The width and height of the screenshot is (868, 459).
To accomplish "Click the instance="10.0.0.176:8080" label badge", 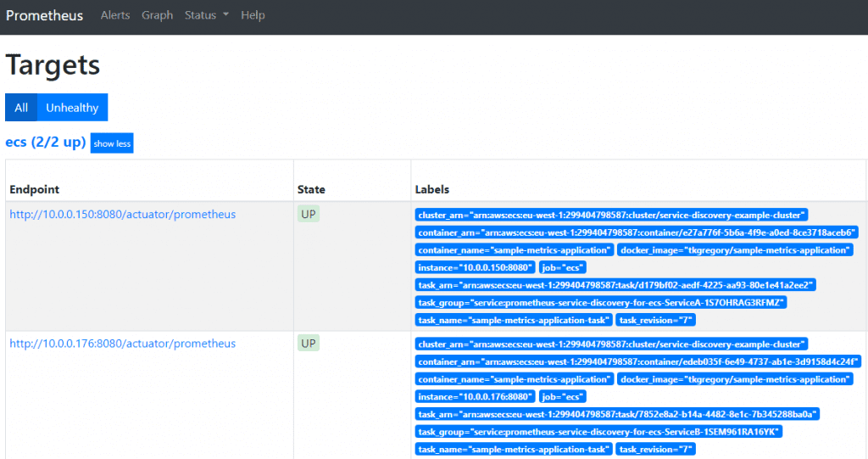I will coord(475,396).
